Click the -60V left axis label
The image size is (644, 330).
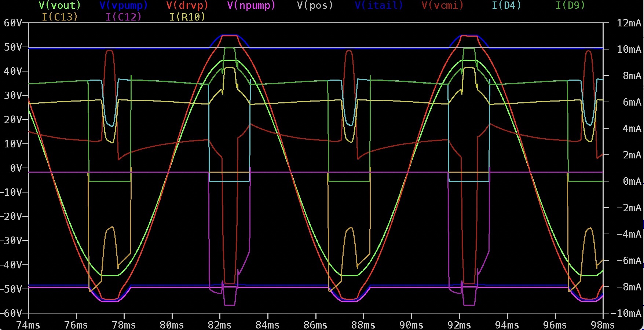(x=11, y=313)
